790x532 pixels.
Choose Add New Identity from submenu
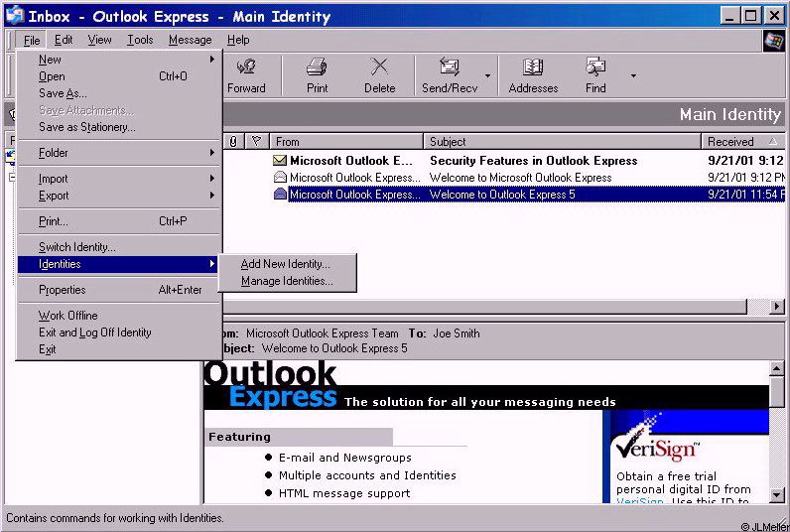tap(286, 264)
